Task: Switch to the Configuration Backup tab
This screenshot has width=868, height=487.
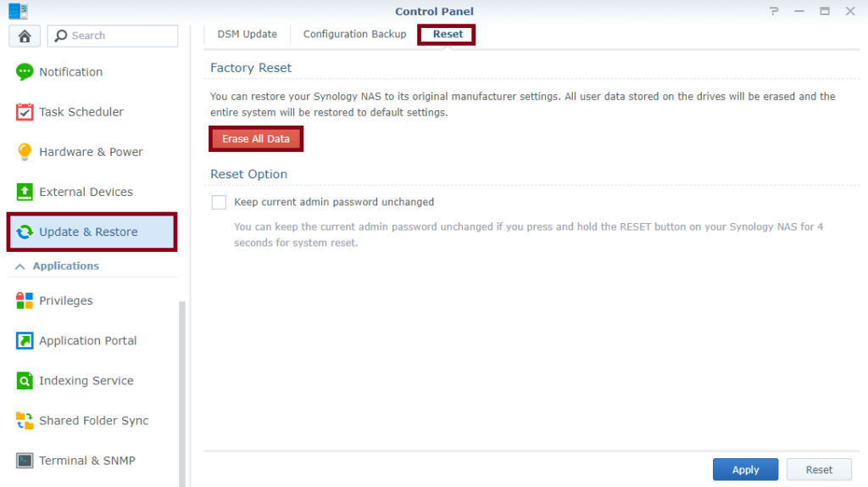Action: point(354,34)
